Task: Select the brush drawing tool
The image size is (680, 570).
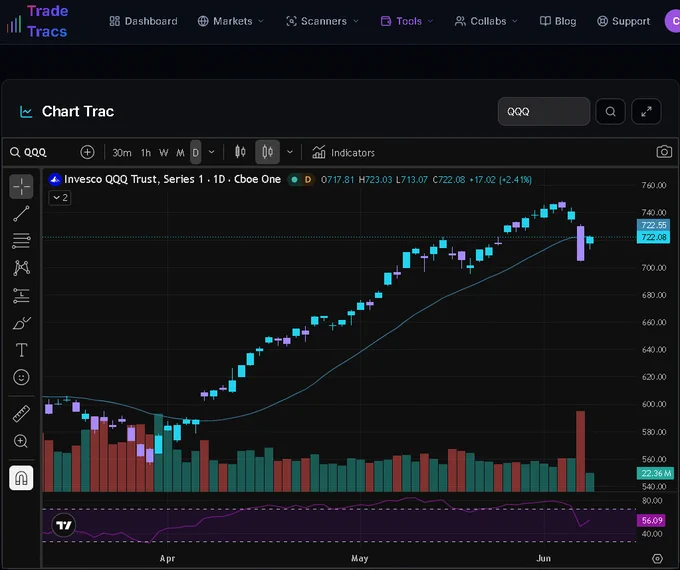Action: pyautogui.click(x=21, y=323)
